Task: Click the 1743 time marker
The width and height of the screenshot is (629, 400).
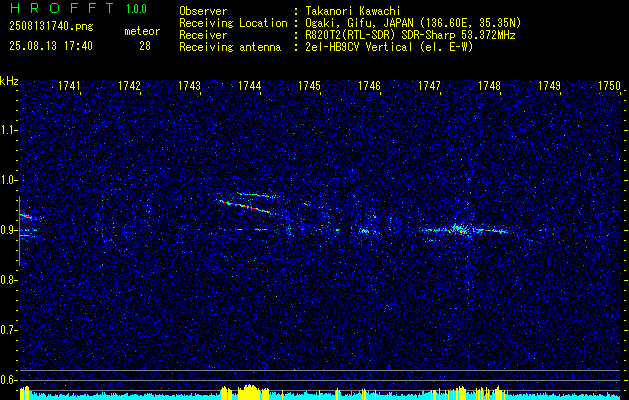Action: point(189,86)
